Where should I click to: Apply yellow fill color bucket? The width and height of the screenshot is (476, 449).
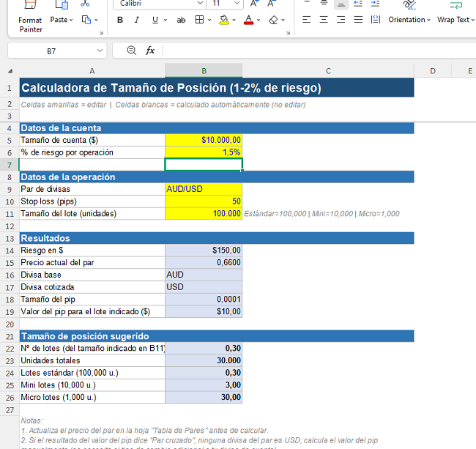pos(224,20)
